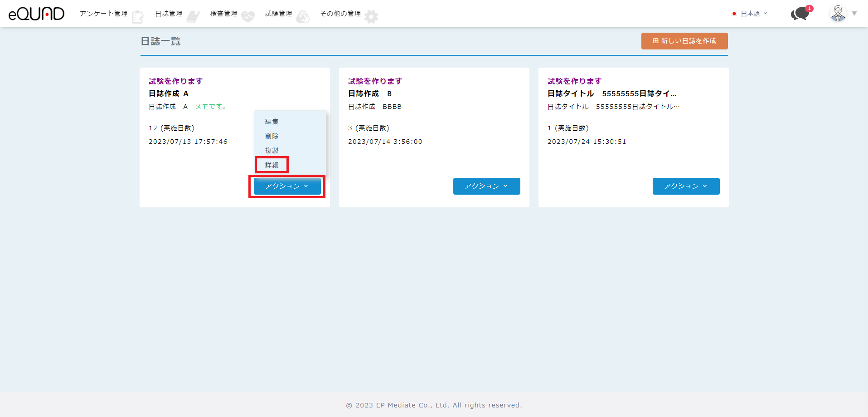This screenshot has height=417, width=868.
Task: Click the diary management notebook icon
Action: [193, 17]
